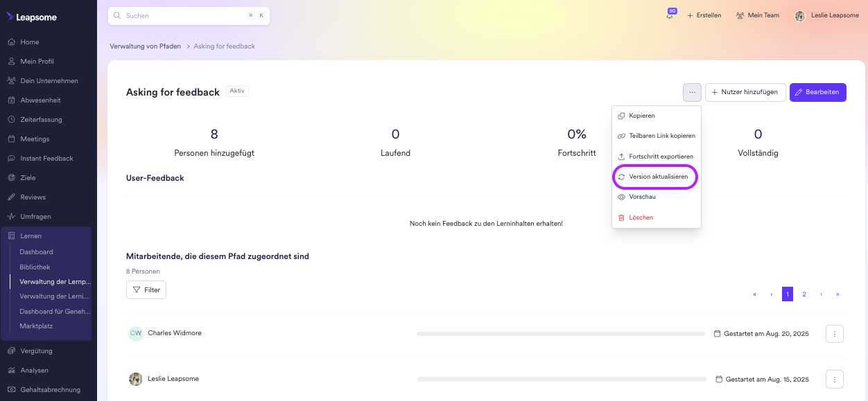Open Zeiterfassung in the sidebar
The height and width of the screenshot is (401, 868).
(x=41, y=120)
